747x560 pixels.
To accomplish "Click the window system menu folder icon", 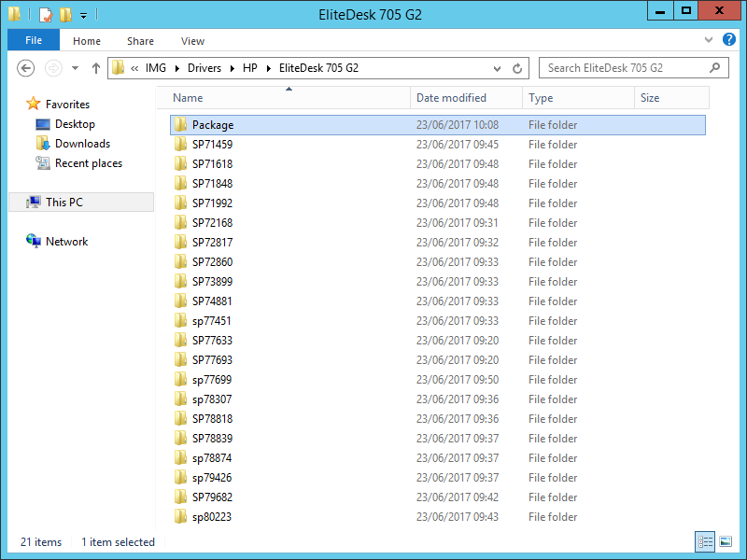I will 15,14.
